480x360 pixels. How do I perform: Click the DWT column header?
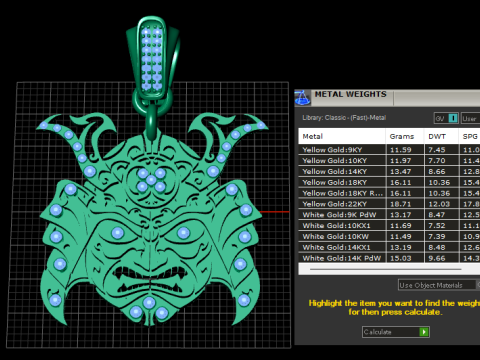[x=441, y=136]
